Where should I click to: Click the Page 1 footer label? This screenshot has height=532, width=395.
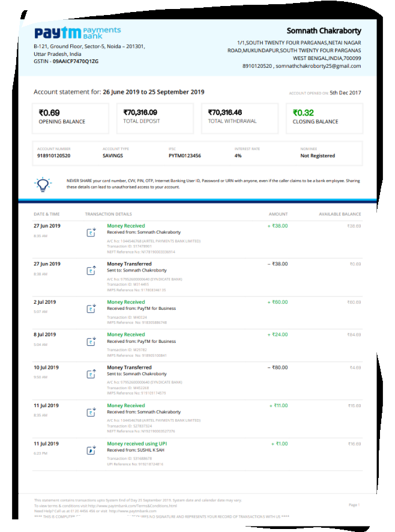click(354, 505)
